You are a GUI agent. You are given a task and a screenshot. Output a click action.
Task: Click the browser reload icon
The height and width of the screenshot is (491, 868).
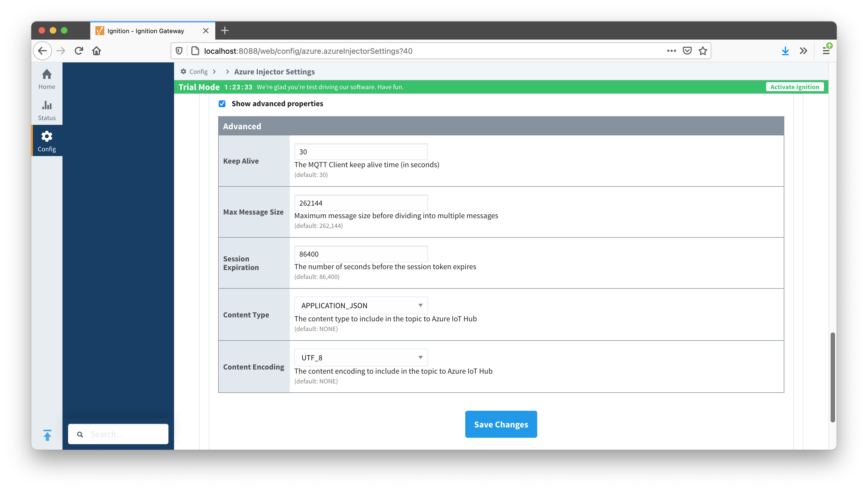79,51
